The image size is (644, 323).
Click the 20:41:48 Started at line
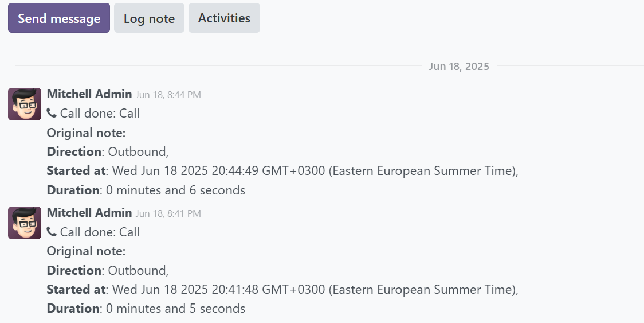coord(282,289)
